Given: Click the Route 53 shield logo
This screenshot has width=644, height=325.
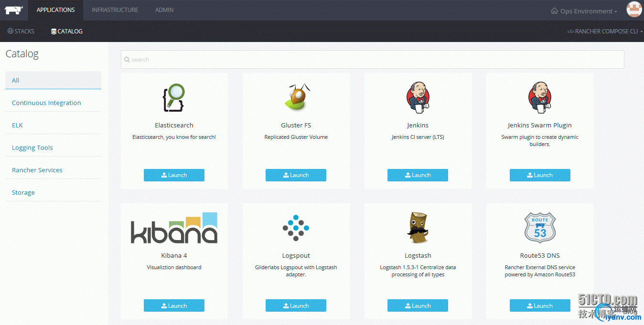Looking at the screenshot, I should click(539, 228).
